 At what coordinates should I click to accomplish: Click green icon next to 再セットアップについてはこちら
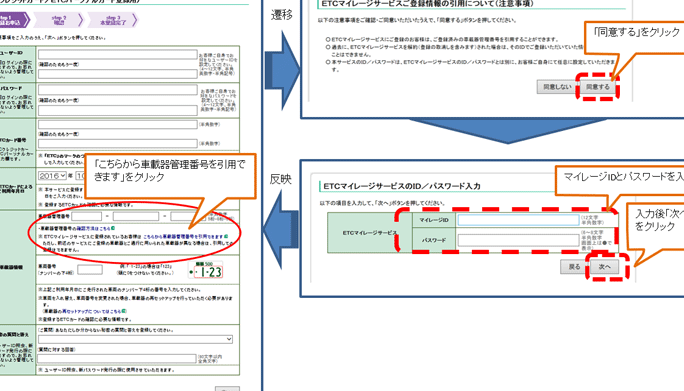[x=125, y=311]
